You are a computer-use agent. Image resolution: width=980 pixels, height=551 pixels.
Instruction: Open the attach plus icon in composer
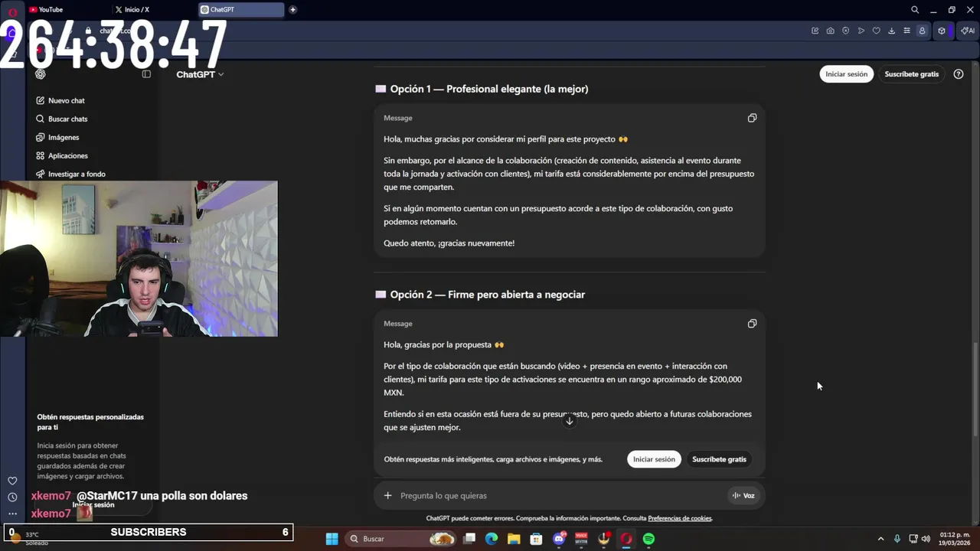coord(387,495)
